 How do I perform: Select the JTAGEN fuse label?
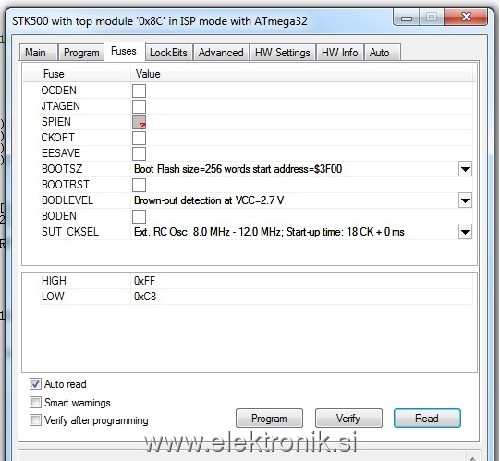(61, 106)
